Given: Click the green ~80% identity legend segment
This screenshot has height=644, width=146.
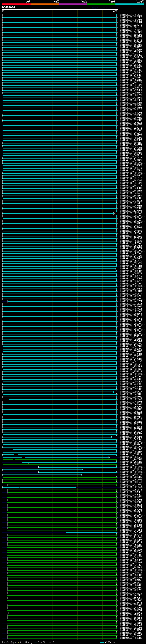Looking at the screenshot, I should pos(101,4).
